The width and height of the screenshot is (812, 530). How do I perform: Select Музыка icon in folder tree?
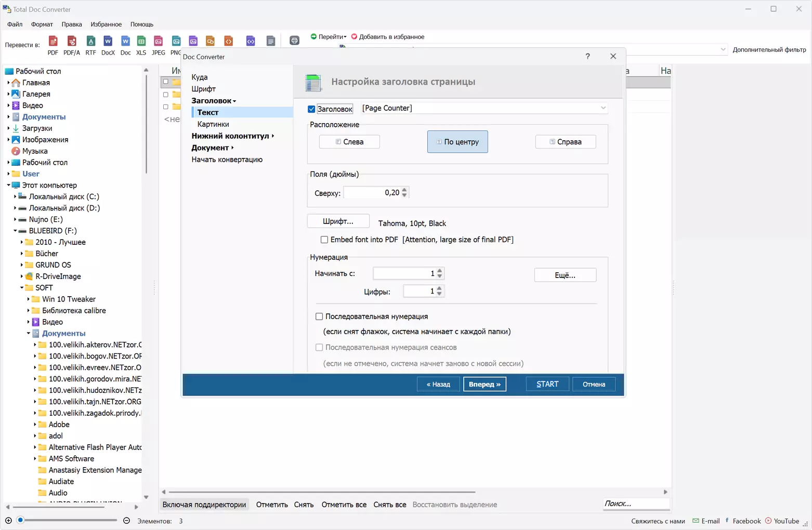click(x=16, y=151)
